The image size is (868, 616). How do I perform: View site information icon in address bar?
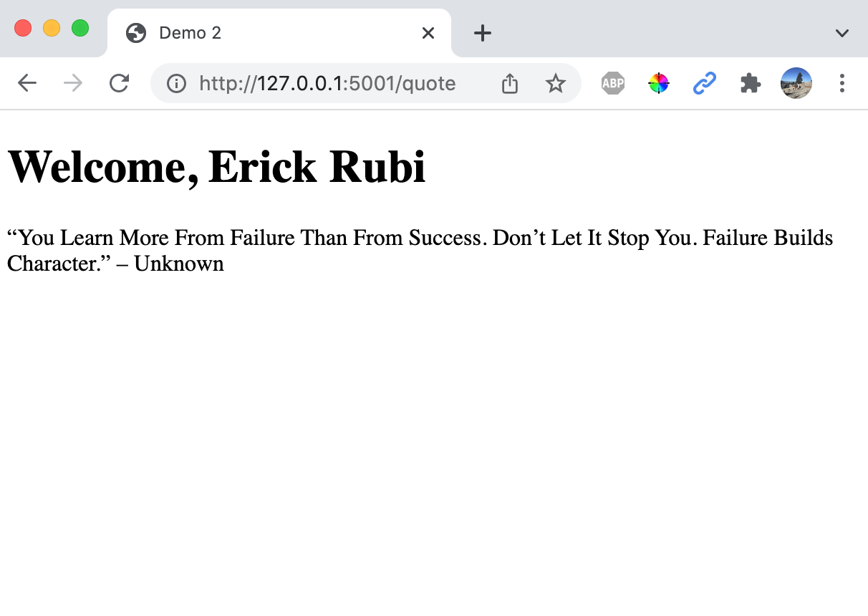coord(176,84)
